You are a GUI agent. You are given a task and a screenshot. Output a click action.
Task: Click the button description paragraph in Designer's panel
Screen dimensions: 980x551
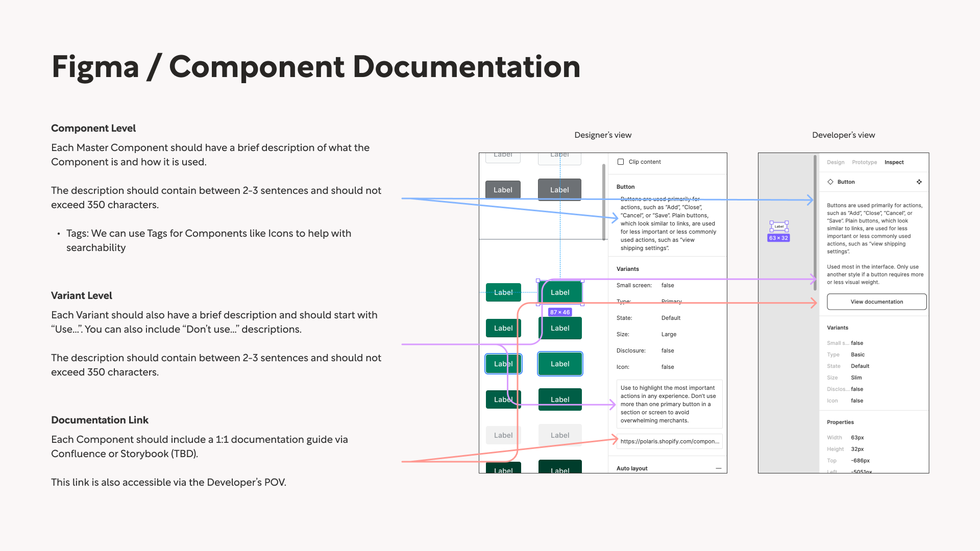pos(668,223)
